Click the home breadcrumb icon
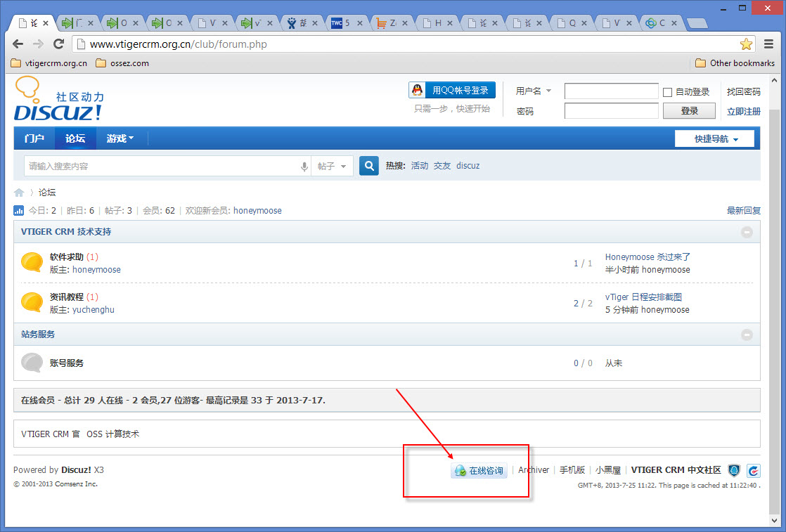This screenshot has width=786, height=532. click(x=19, y=193)
